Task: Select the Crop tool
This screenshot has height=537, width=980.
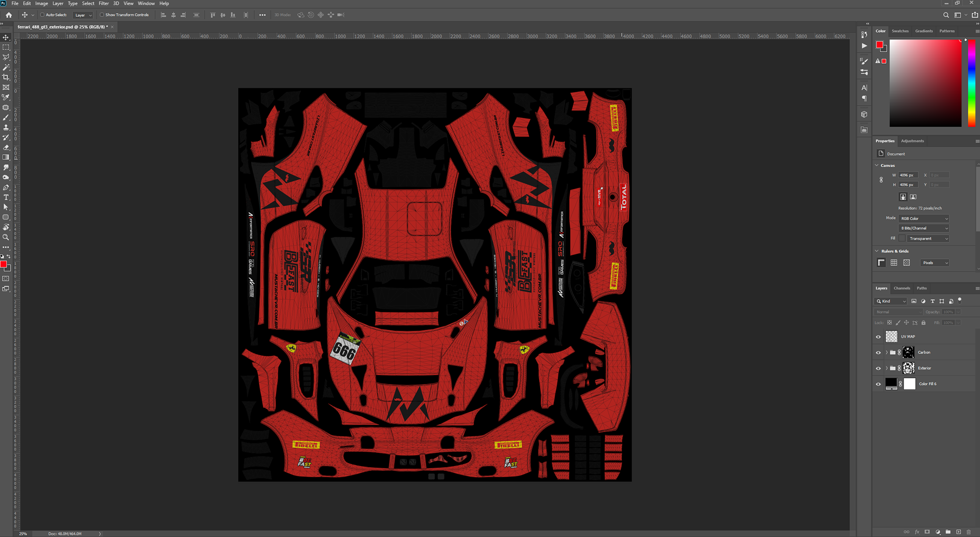Action: pos(6,77)
